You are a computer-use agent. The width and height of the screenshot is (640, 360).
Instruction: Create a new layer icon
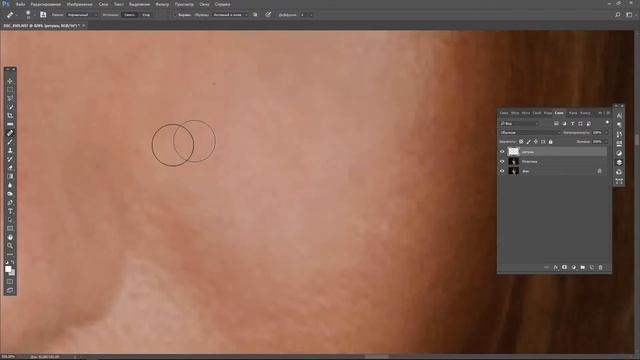click(x=591, y=267)
